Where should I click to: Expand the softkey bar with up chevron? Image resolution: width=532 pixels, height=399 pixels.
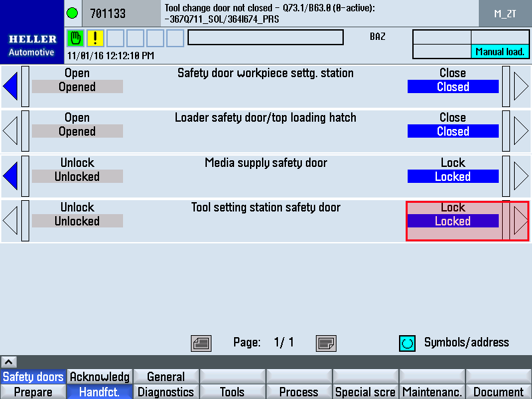tap(9, 362)
